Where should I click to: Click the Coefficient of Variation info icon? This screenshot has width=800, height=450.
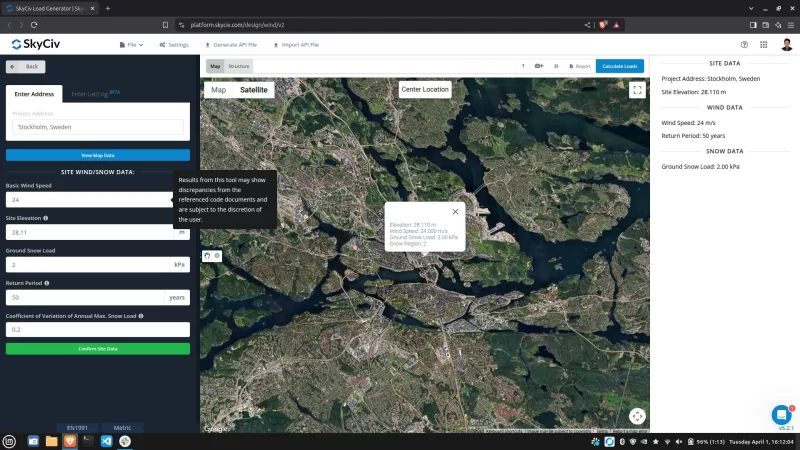(141, 316)
